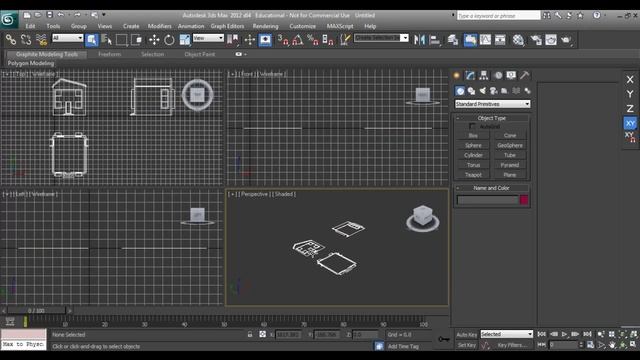Open Rendered Frame Window icon

(x=551, y=40)
